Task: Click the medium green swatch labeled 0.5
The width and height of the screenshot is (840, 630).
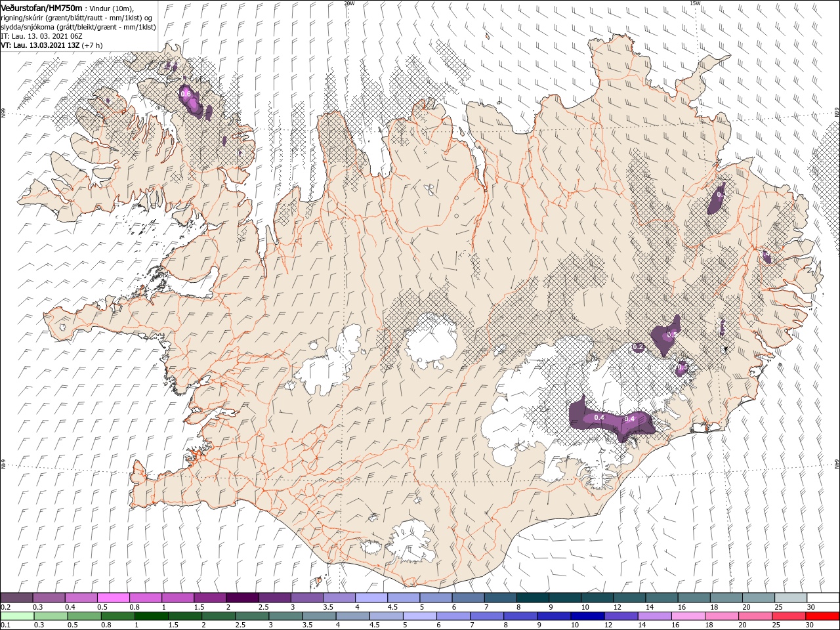Action: pos(85,616)
